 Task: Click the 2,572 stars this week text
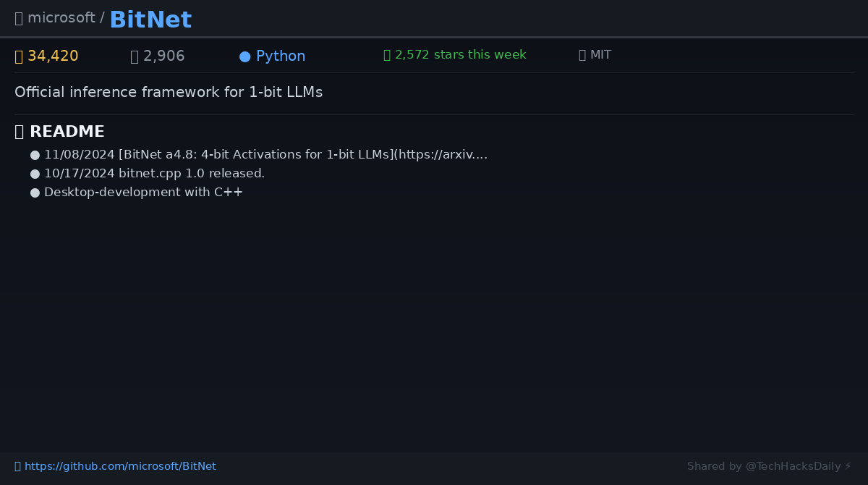tap(460, 55)
